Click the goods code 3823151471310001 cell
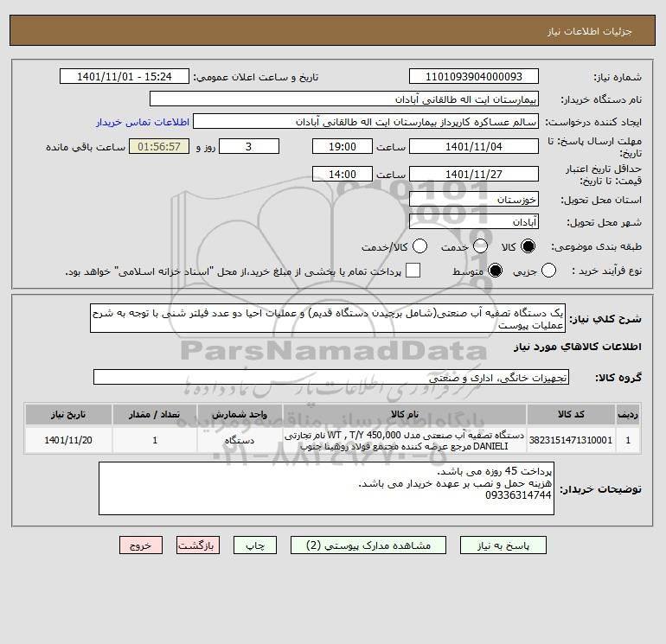Viewport: 666px width, 644px height. pos(571,440)
